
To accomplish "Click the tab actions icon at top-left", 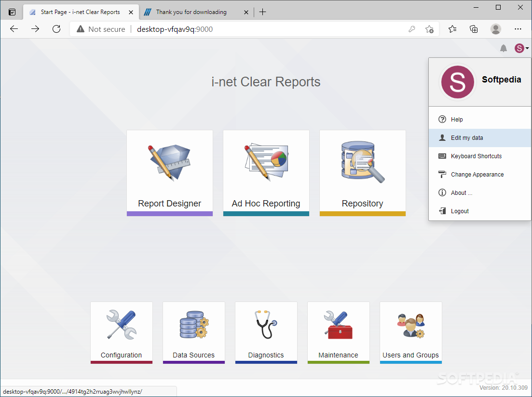I will 12,12.
